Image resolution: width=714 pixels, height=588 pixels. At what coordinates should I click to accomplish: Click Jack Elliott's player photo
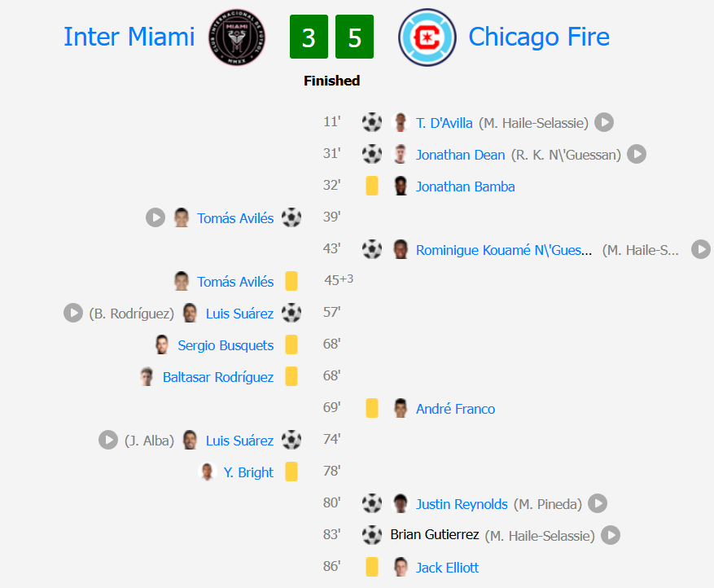point(400,568)
